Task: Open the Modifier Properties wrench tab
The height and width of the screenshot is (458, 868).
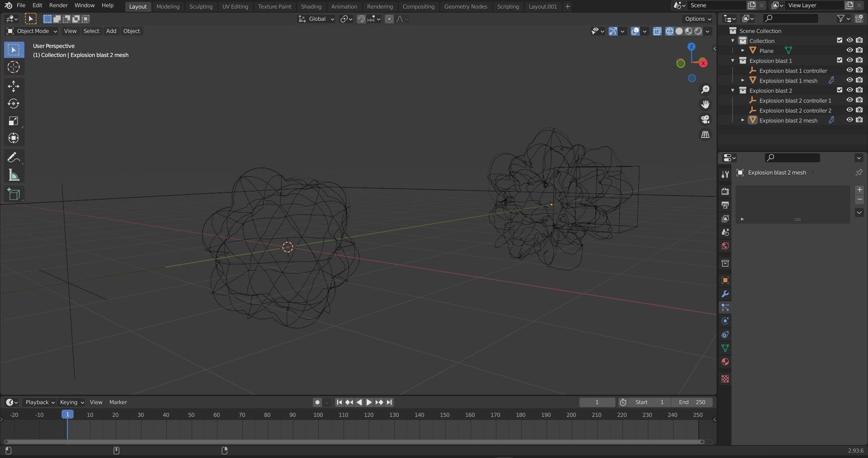Action: (725, 294)
